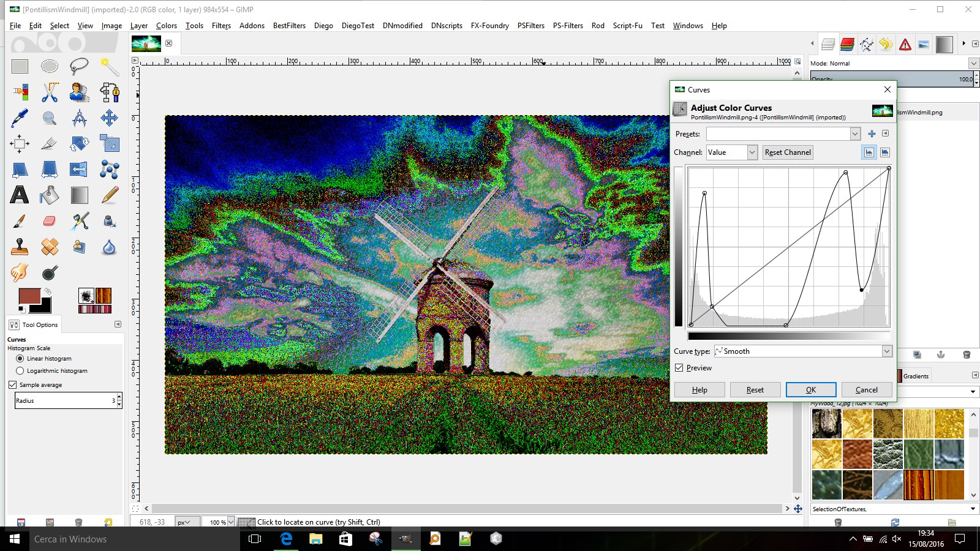Click the Reset Channel button

(788, 152)
